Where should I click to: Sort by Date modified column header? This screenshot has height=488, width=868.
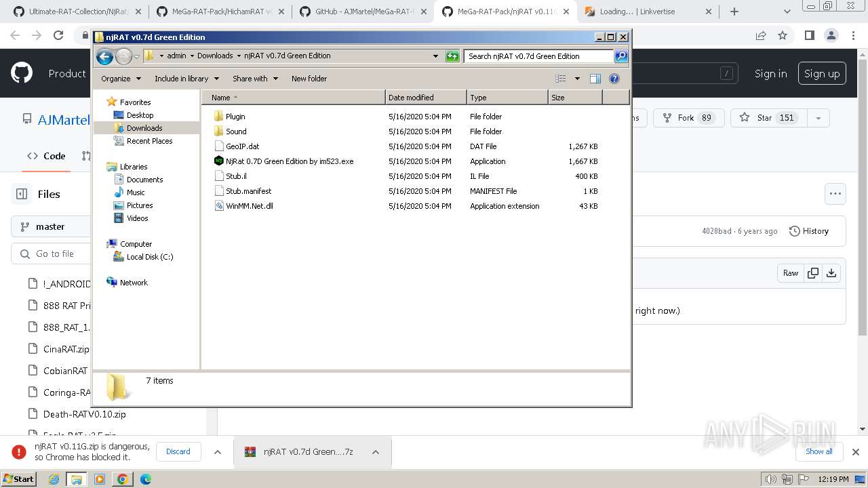pyautogui.click(x=426, y=98)
